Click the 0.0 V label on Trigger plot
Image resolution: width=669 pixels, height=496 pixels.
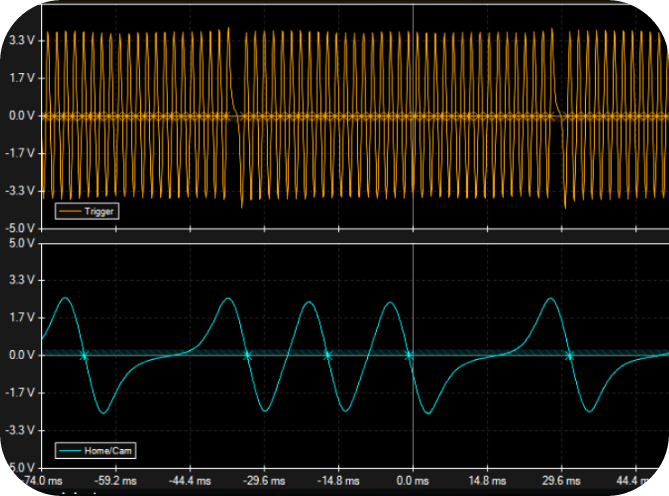coord(22,116)
